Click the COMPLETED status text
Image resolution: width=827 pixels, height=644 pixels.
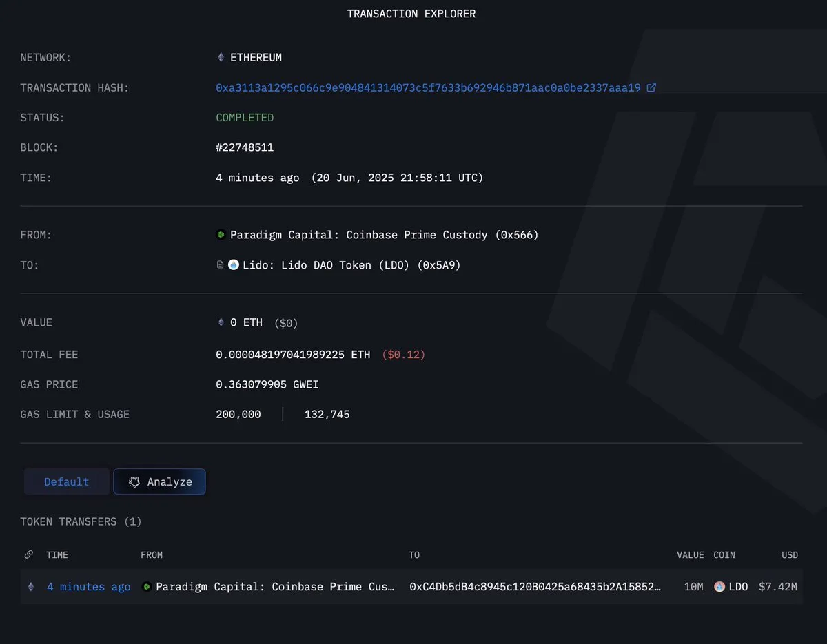245,118
